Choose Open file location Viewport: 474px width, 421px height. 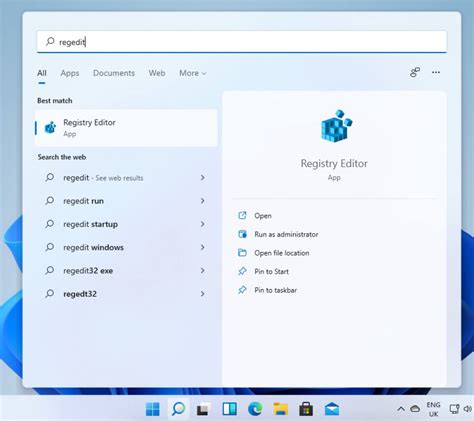click(282, 253)
